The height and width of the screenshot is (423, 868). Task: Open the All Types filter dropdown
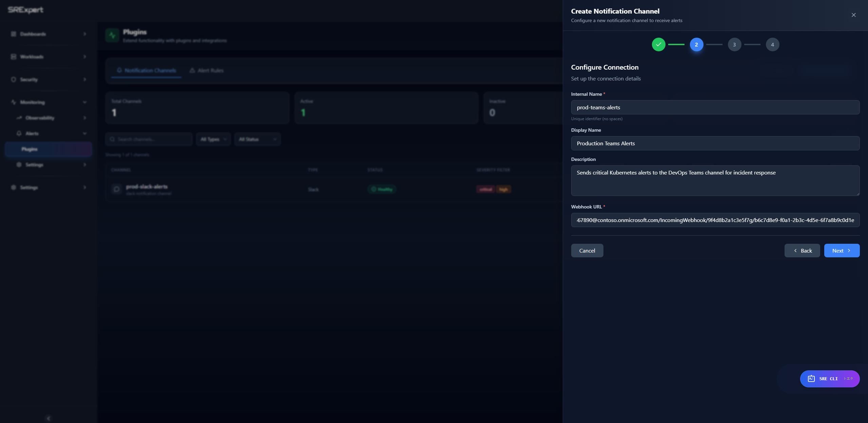point(213,139)
